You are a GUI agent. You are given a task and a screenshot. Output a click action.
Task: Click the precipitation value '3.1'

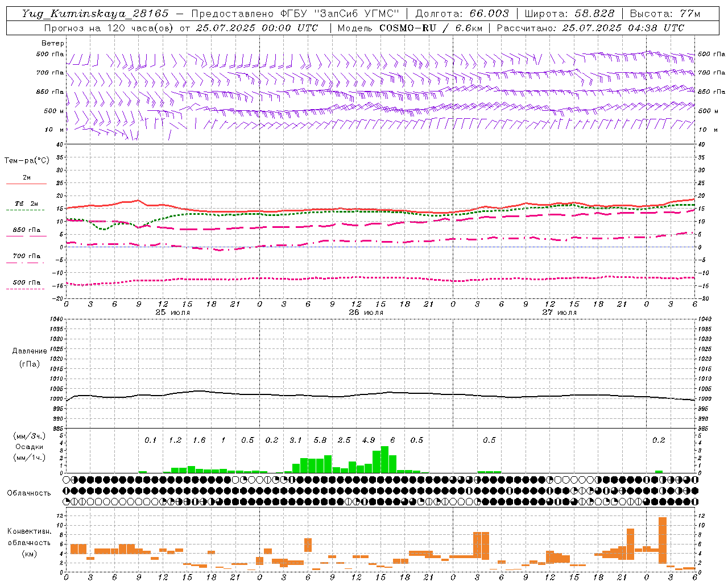[296, 440]
